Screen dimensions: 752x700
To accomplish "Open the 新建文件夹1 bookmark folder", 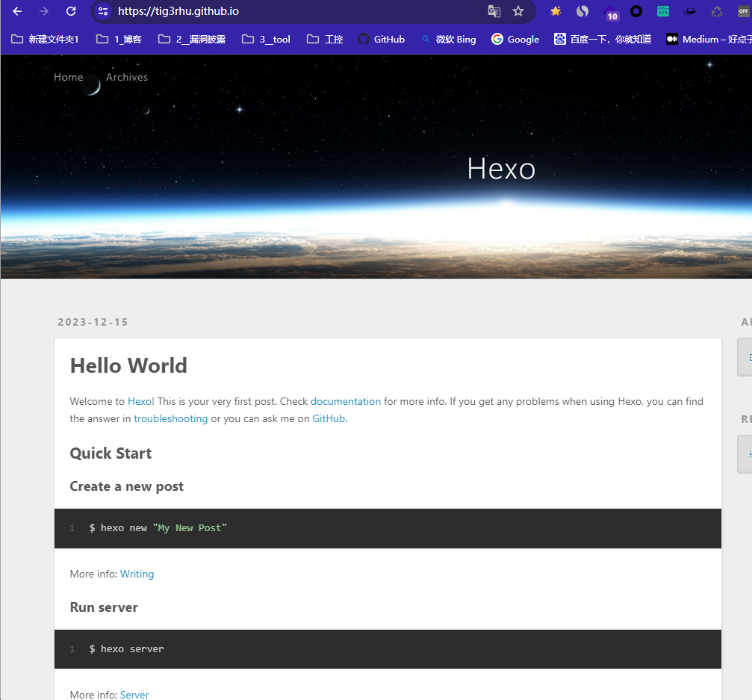I will (x=45, y=39).
